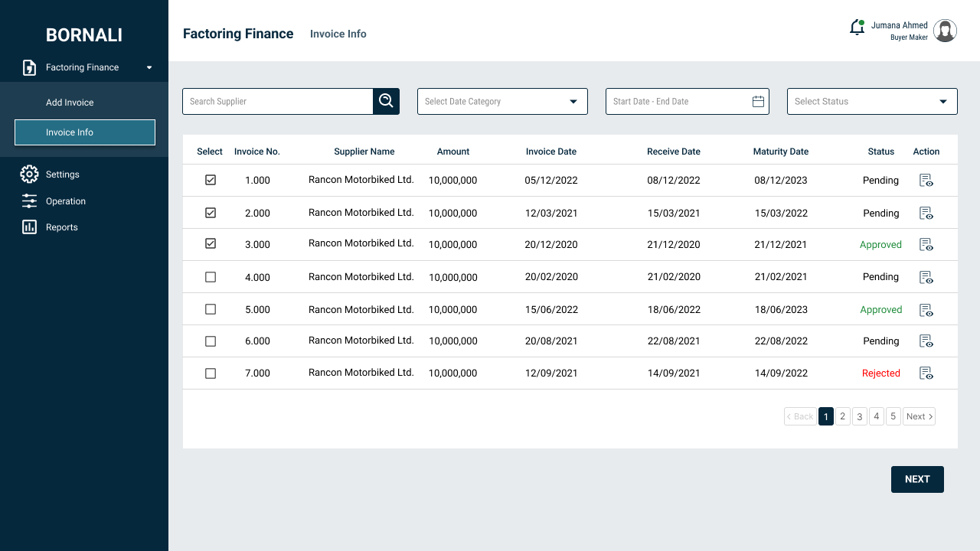Click the search magnifier icon button
This screenshot has height=551, width=980.
coord(386,101)
